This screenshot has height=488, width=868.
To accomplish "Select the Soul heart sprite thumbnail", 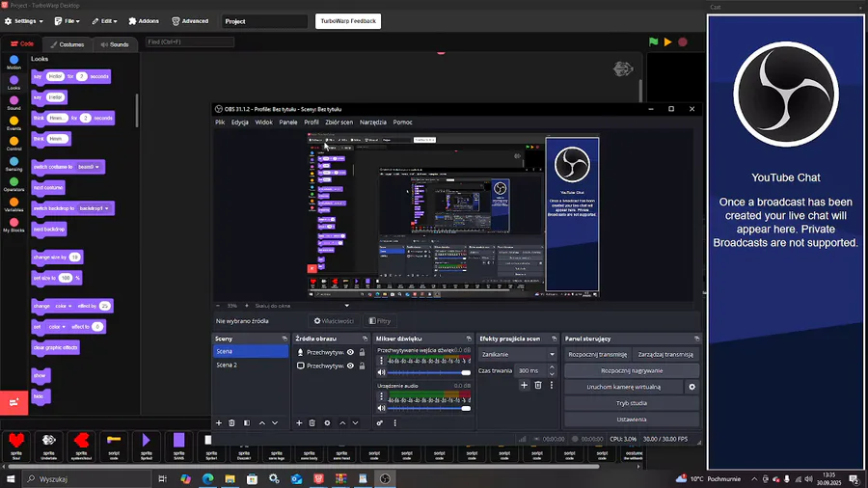I will 16,446.
